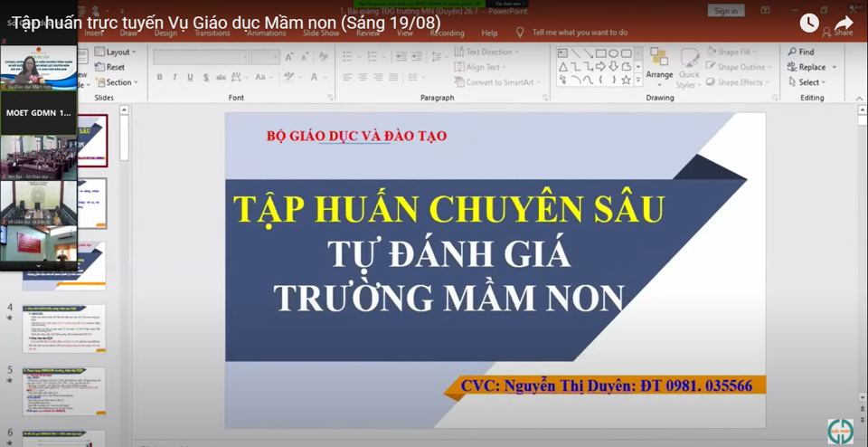868x447 pixels.
Task: Open the Help ribbon tab
Action: tap(489, 33)
